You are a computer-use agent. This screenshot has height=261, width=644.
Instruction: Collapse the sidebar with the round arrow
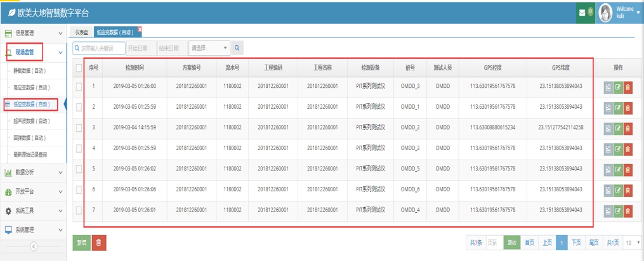tap(34, 247)
